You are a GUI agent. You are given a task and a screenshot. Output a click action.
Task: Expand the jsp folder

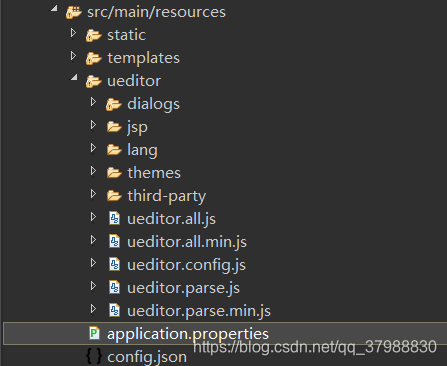94,125
